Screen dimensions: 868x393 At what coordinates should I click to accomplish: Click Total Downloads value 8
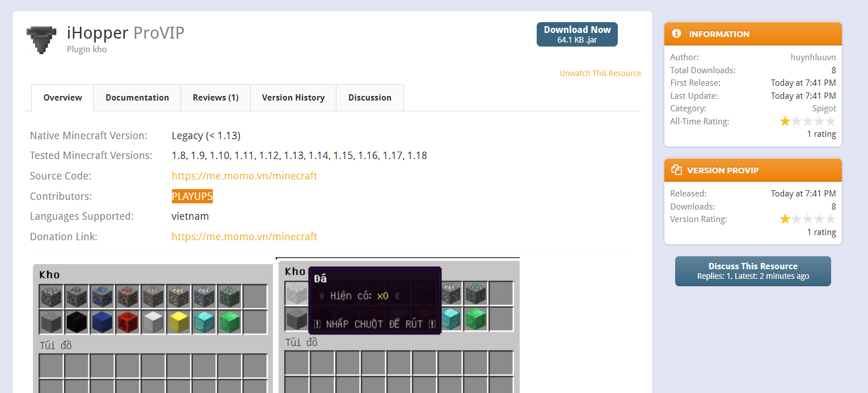pos(833,70)
